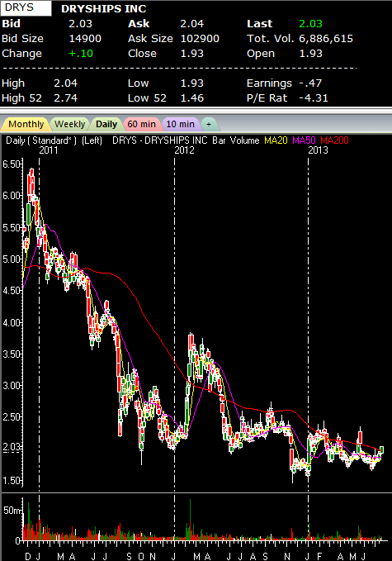Click the yellow MA20 indicator label
The width and height of the screenshot is (392, 561).
click(x=276, y=140)
